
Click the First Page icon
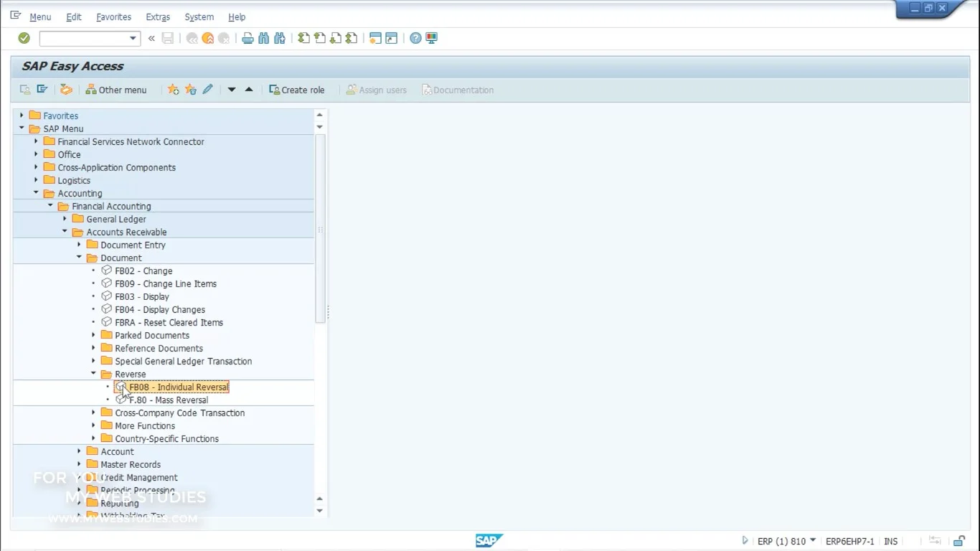click(303, 38)
